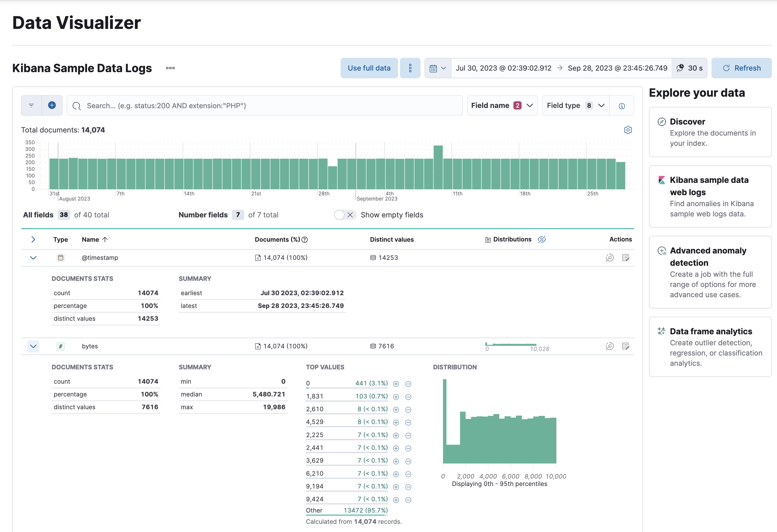Refresh the data view

pyautogui.click(x=742, y=68)
